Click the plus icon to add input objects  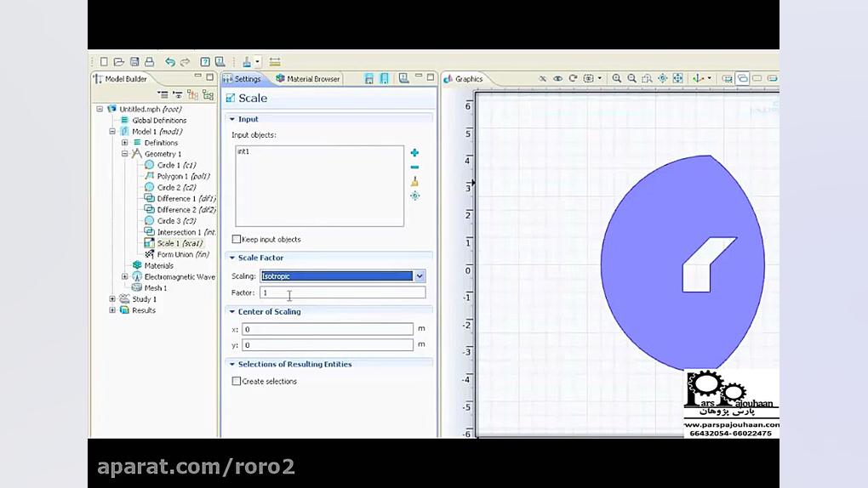414,153
